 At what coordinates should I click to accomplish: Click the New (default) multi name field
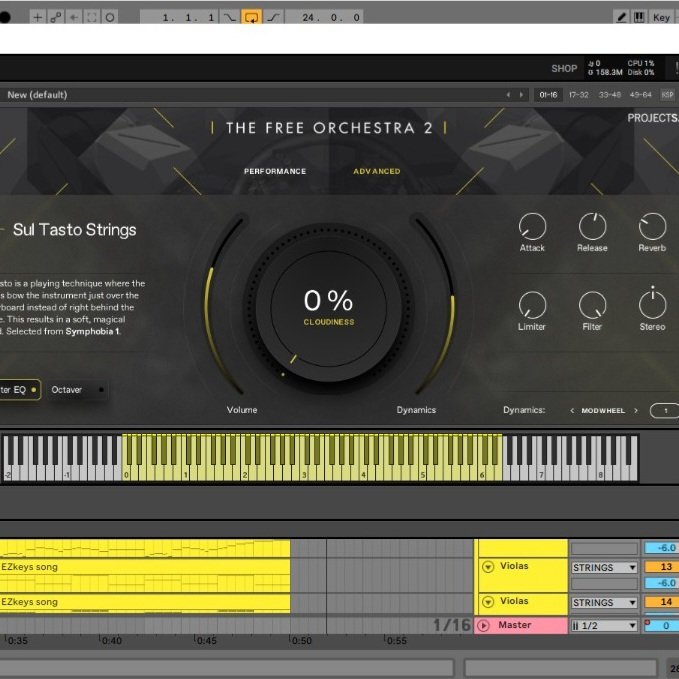(37, 95)
